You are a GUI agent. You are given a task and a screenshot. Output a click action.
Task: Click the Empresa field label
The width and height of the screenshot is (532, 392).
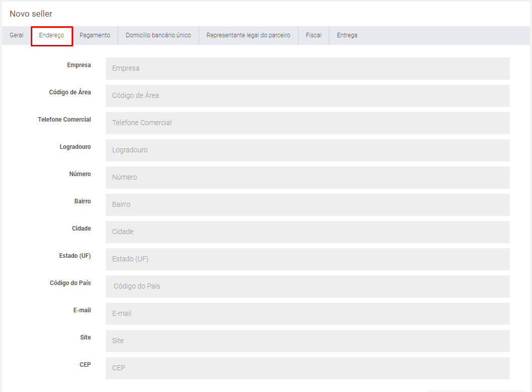coord(79,65)
